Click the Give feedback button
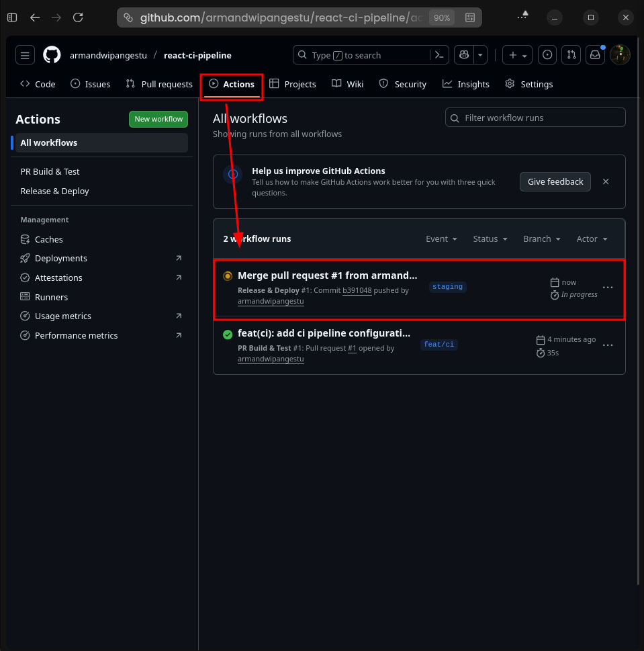This screenshot has height=651, width=644. coord(555,181)
